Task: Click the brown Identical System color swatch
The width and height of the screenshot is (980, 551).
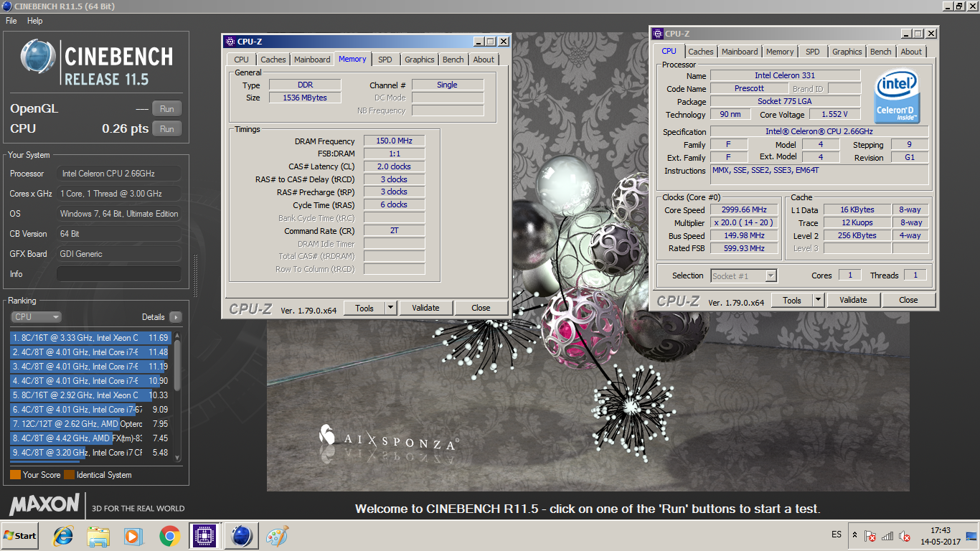Action: [69, 474]
